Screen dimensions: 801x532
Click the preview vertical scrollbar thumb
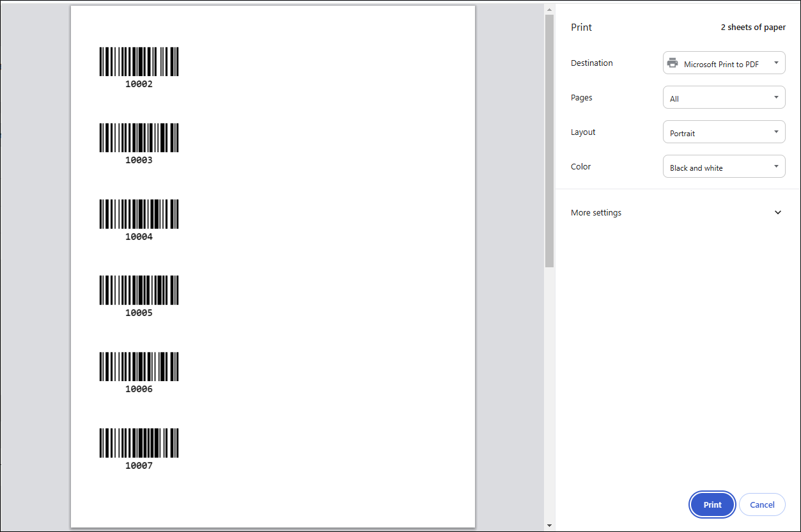549,141
